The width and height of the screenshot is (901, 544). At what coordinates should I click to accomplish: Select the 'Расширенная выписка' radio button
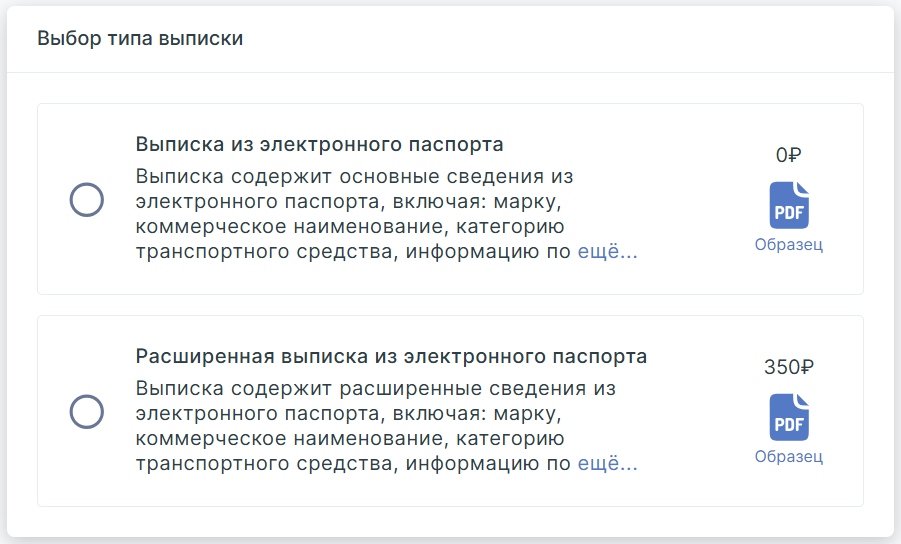pos(87,412)
